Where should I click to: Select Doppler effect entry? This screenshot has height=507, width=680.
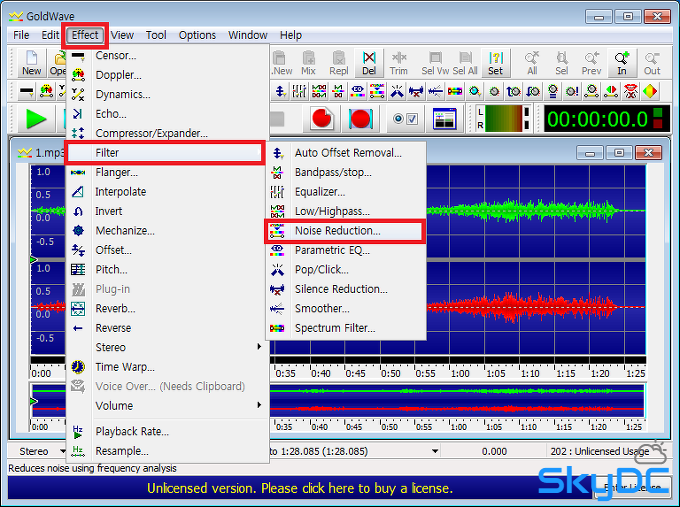click(167, 75)
